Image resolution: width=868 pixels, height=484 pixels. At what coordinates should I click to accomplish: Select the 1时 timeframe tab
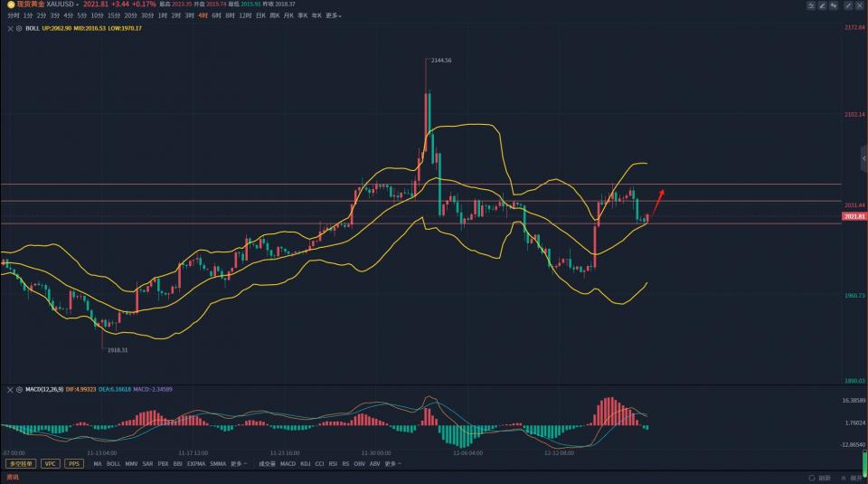tap(162, 15)
